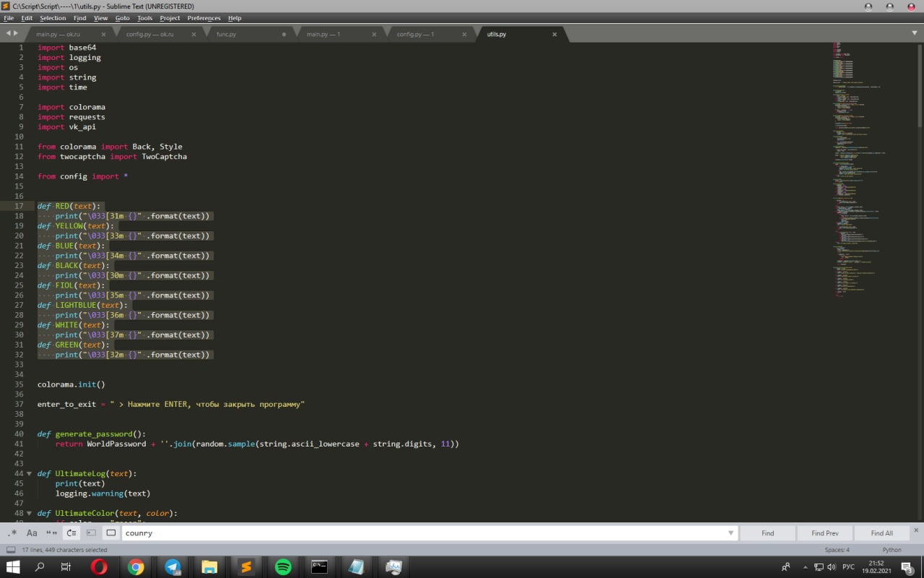Open the Goto menu
This screenshot has height=578, width=924.
click(123, 18)
